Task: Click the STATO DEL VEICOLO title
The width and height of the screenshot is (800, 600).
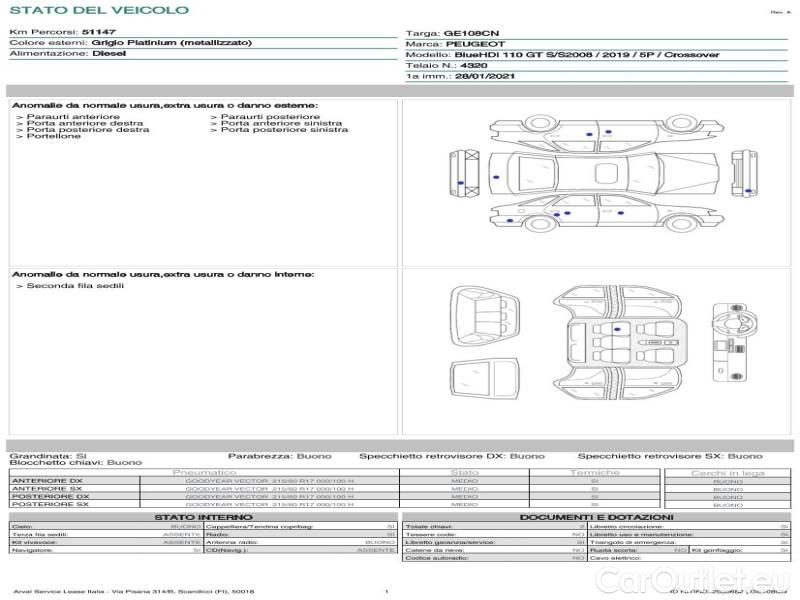Action: point(98,11)
